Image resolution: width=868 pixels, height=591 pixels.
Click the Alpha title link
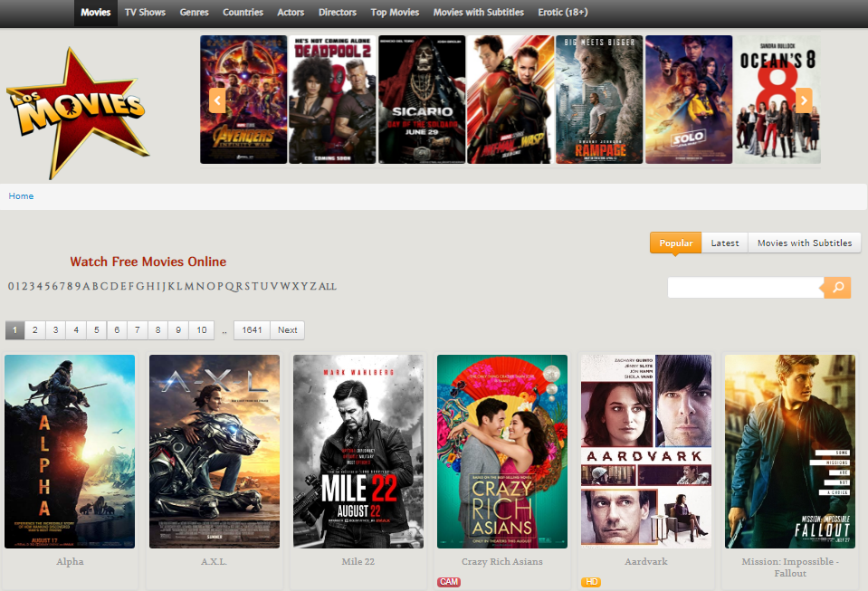point(70,562)
